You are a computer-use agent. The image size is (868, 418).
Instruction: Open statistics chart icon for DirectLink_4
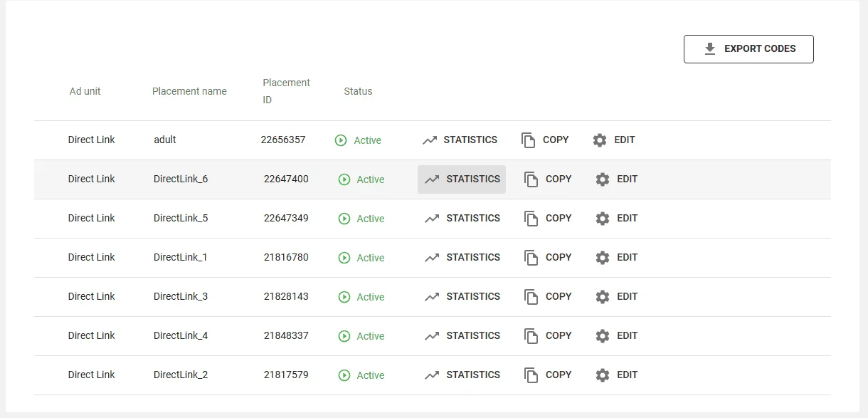pos(432,336)
